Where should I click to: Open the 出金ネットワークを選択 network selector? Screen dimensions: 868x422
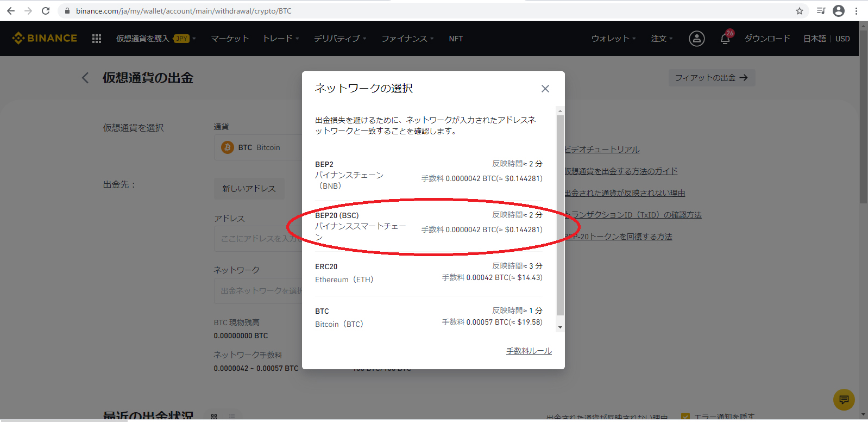[x=259, y=291]
